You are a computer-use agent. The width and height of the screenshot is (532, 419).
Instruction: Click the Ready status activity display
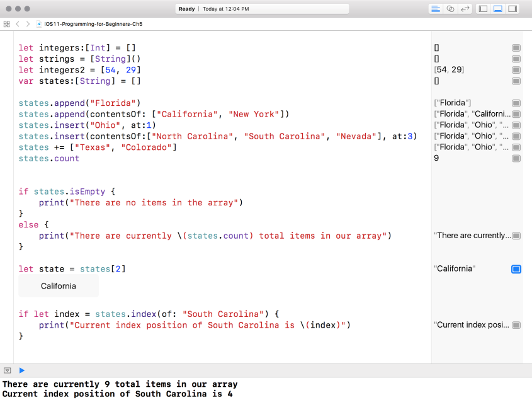[x=261, y=9]
